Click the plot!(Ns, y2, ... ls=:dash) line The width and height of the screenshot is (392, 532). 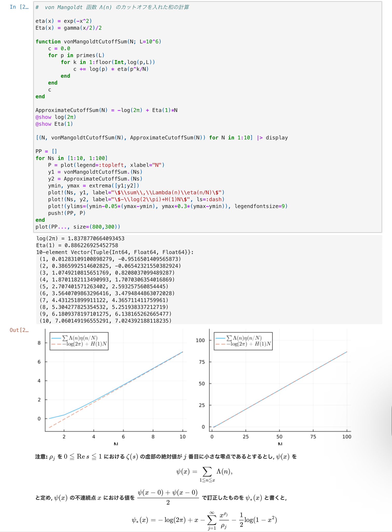[x=136, y=199]
